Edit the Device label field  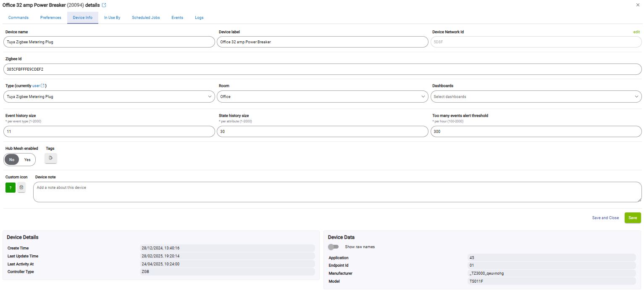click(323, 42)
